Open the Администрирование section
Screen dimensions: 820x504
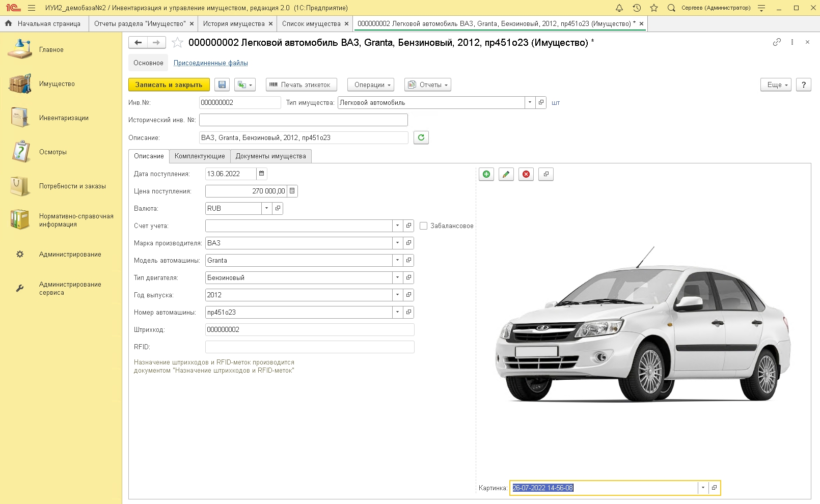tap(61, 255)
